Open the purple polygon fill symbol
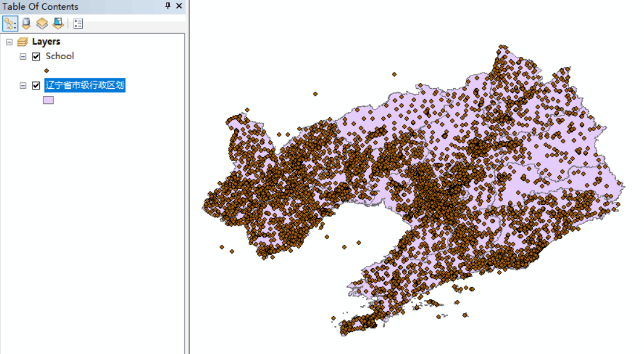The height and width of the screenshot is (354, 644). pos(49,100)
